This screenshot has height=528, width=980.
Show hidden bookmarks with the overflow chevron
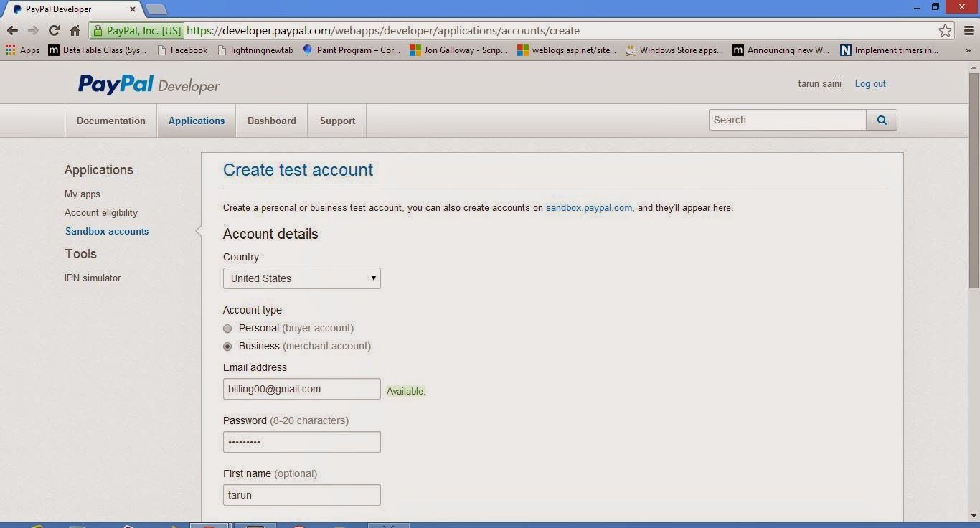tap(968, 50)
